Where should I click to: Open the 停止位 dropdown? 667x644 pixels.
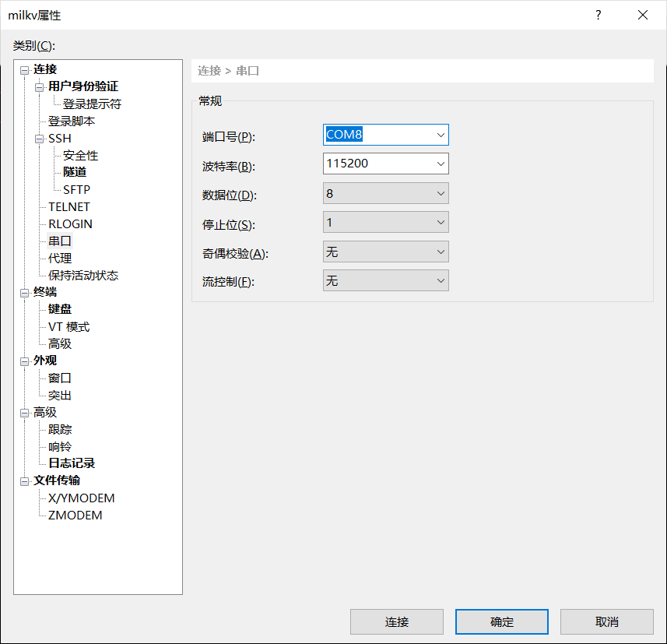pos(386,222)
